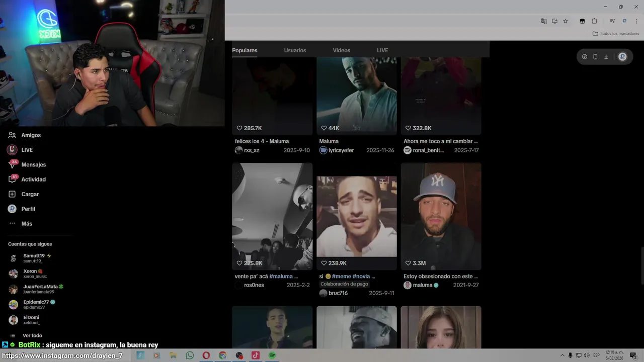Open video thumbnail with 285.7K likes
Image resolution: width=644 pixels, height=362 pixels.
(272, 96)
